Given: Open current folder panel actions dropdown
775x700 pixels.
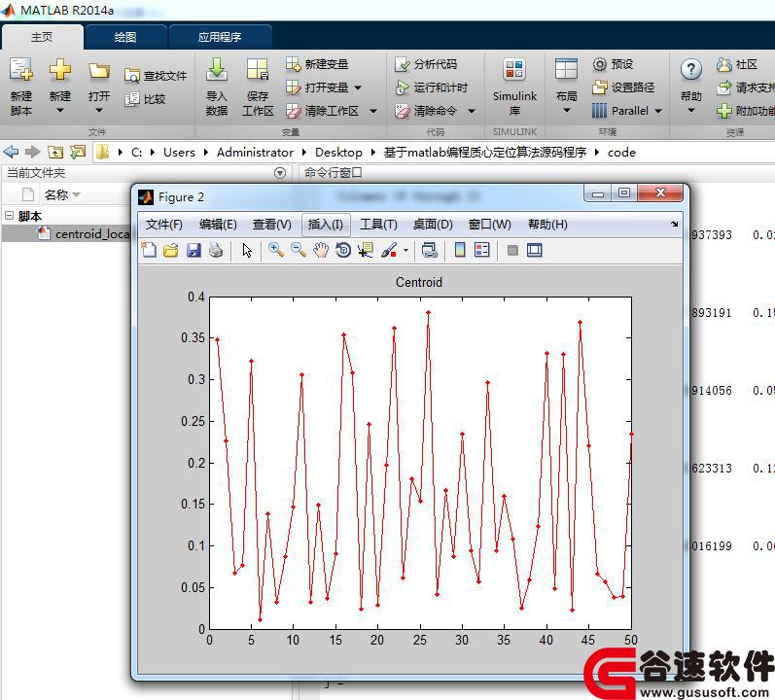Looking at the screenshot, I should click(x=280, y=173).
